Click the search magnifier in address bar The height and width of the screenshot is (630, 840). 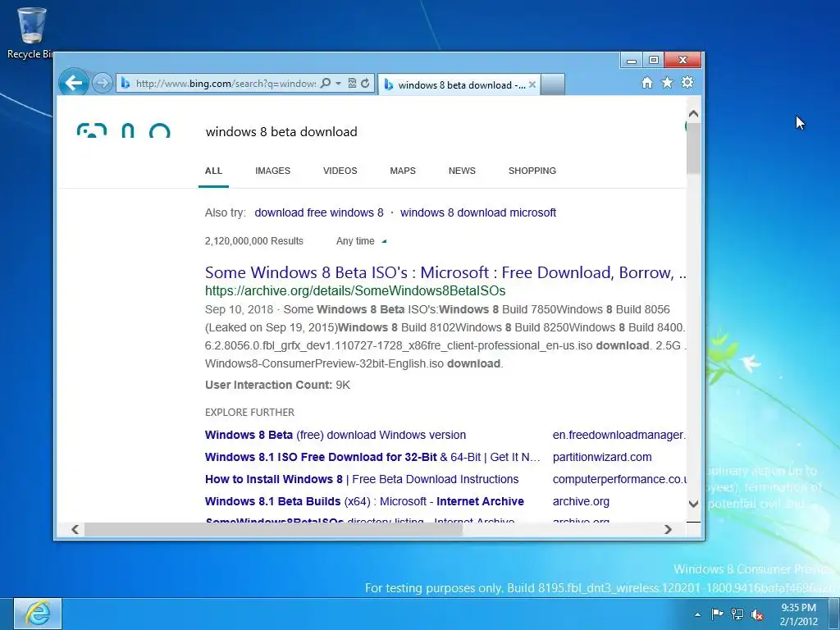point(325,83)
